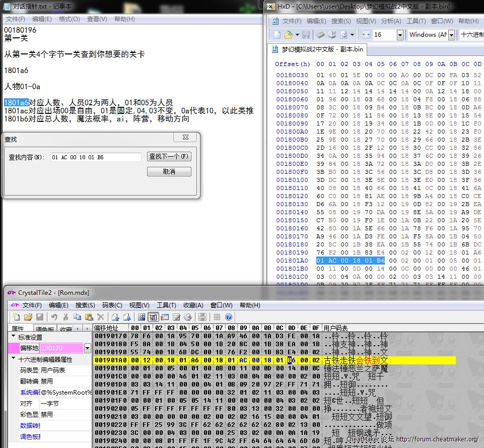
Task: Collapse the 十六进制编辑器属性 group
Action: click(13, 359)
